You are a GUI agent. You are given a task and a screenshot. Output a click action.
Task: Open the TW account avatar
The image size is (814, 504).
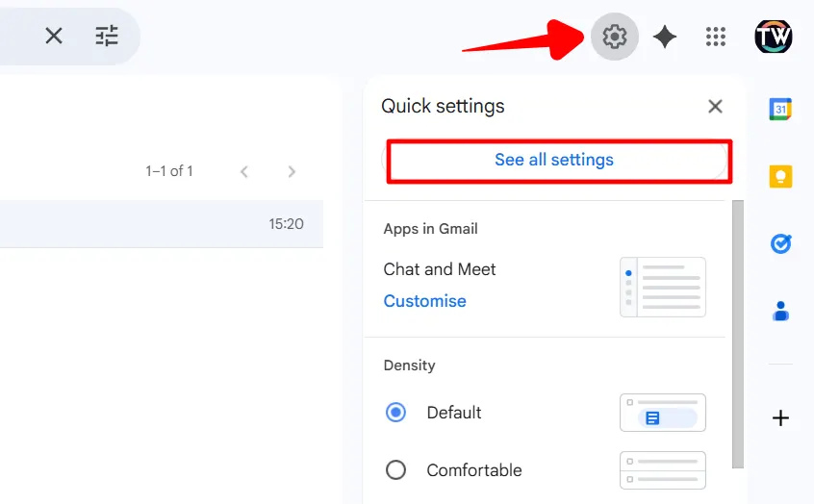(x=773, y=37)
